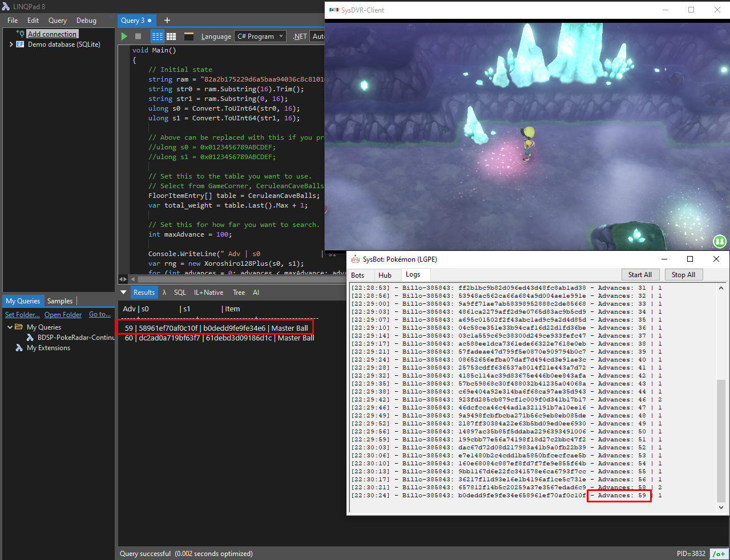
Task: Maximize the SysDVR-Client window
Action: pyautogui.click(x=691, y=10)
